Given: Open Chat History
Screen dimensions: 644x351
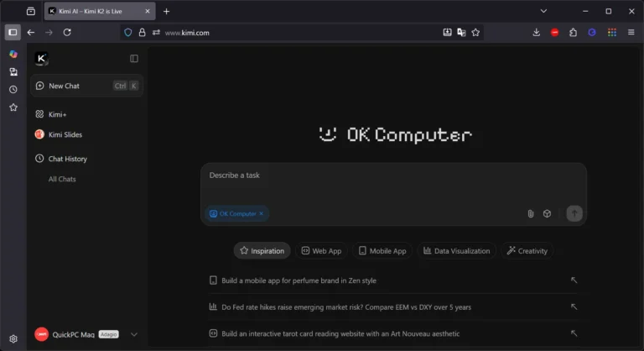Looking at the screenshot, I should tap(61, 159).
